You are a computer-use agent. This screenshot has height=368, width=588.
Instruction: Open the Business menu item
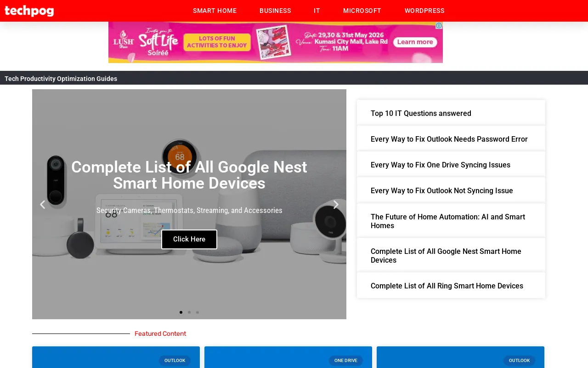pos(275,11)
